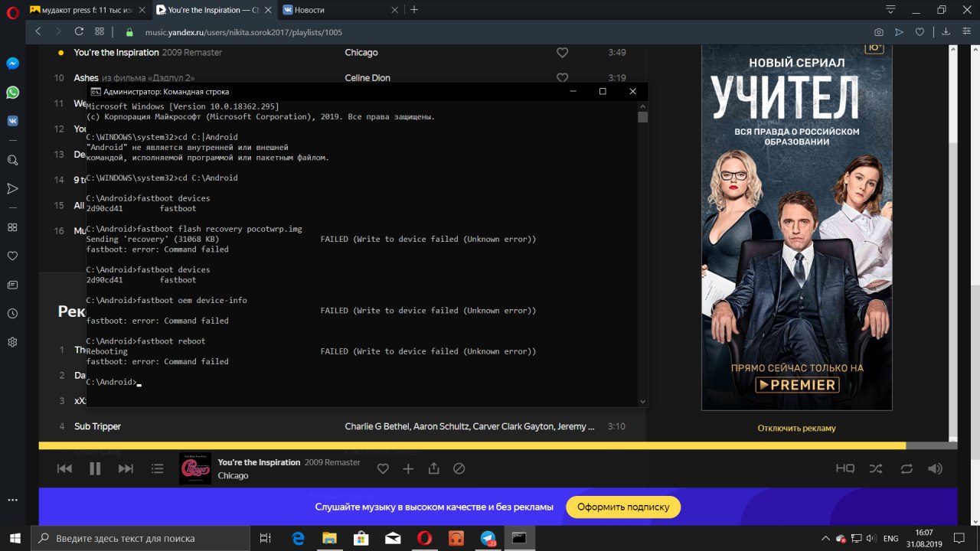Viewport: 980px width, 551px height.
Task: Open the Windows Start menu
Action: (x=15, y=538)
